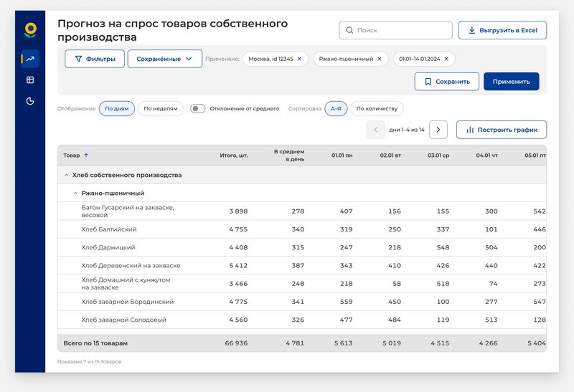Remove the 01.01–14.01.2024 date filter chip

(x=446, y=59)
